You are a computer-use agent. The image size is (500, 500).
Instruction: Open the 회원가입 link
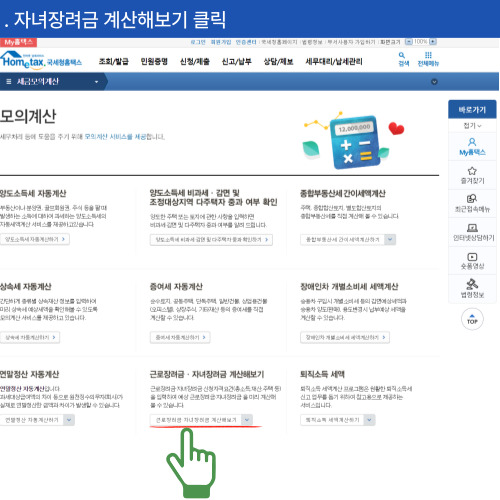tap(221, 42)
